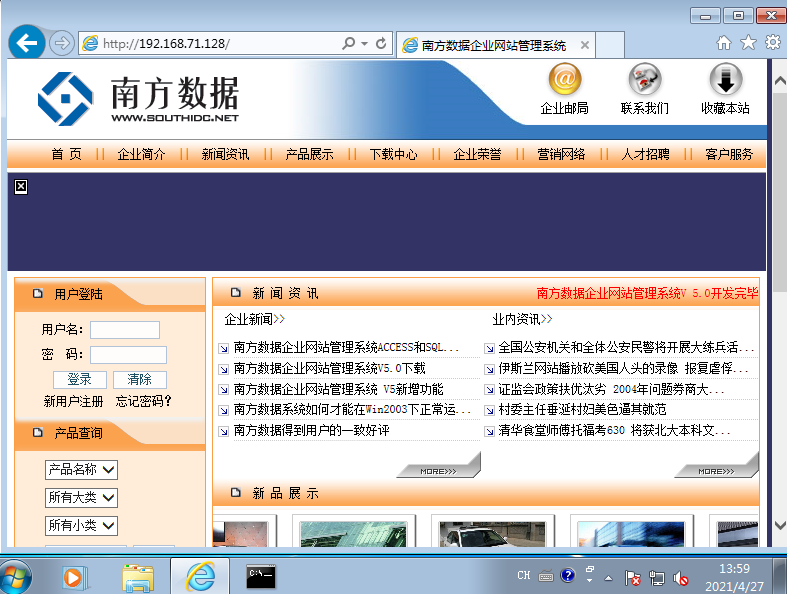This screenshot has width=787, height=594.
Task: Click the page scrollbar down arrow
Action: [780, 526]
